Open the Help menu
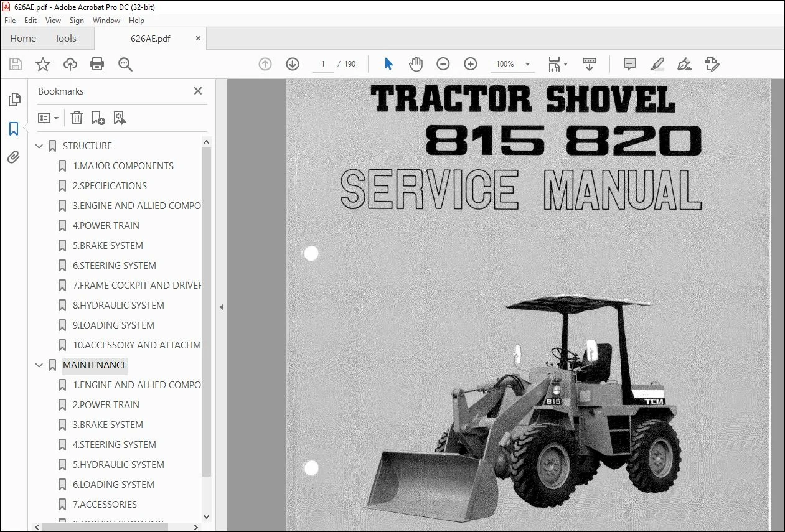Viewport: 785px width, 532px height. coord(136,21)
